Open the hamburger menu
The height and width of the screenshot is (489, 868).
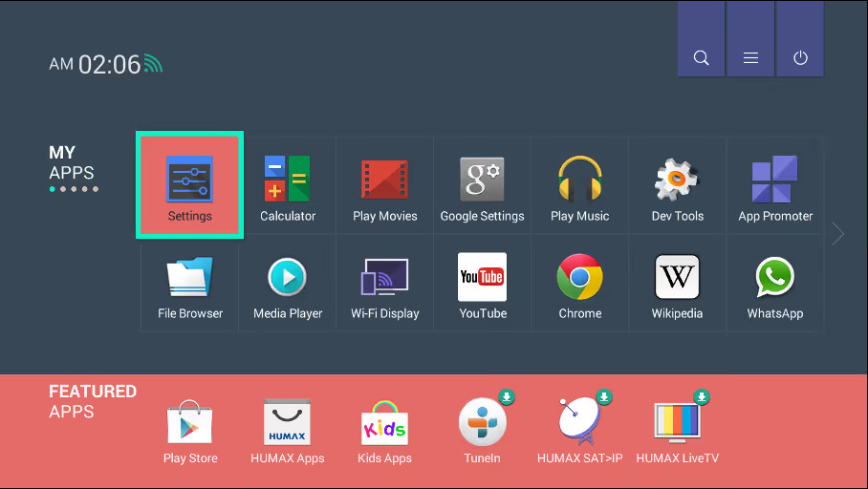point(750,39)
